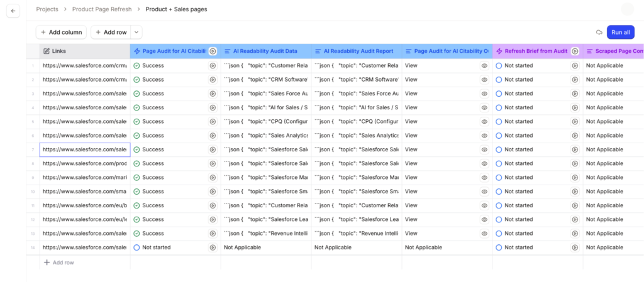
Task: Click the Links column edit icon
Action: [x=47, y=52]
